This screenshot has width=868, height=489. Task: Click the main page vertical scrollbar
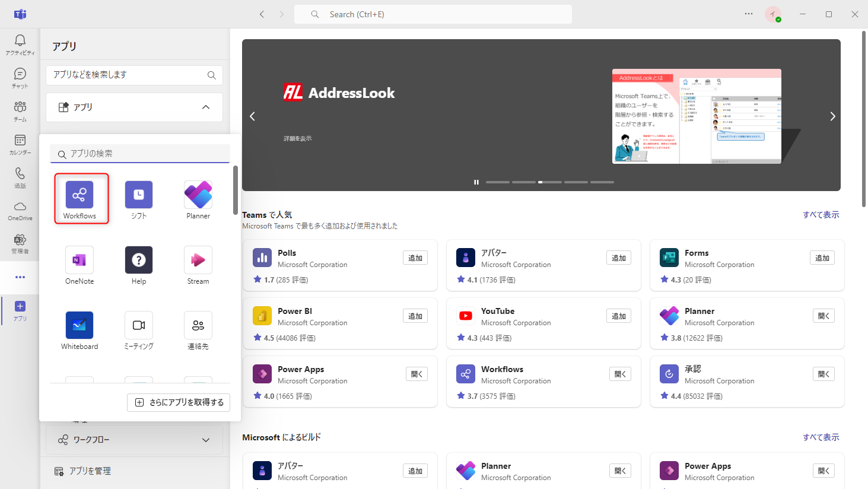click(864, 119)
